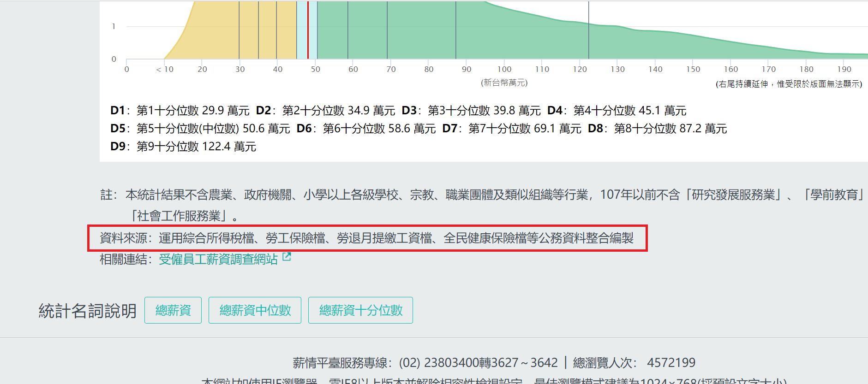Click the (新台幣萬元) axis unit label

point(504,83)
